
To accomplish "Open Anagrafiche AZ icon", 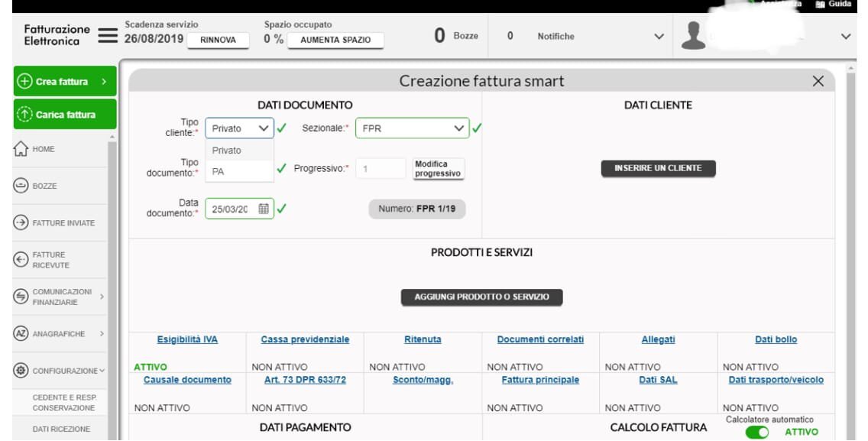I will tap(21, 334).
